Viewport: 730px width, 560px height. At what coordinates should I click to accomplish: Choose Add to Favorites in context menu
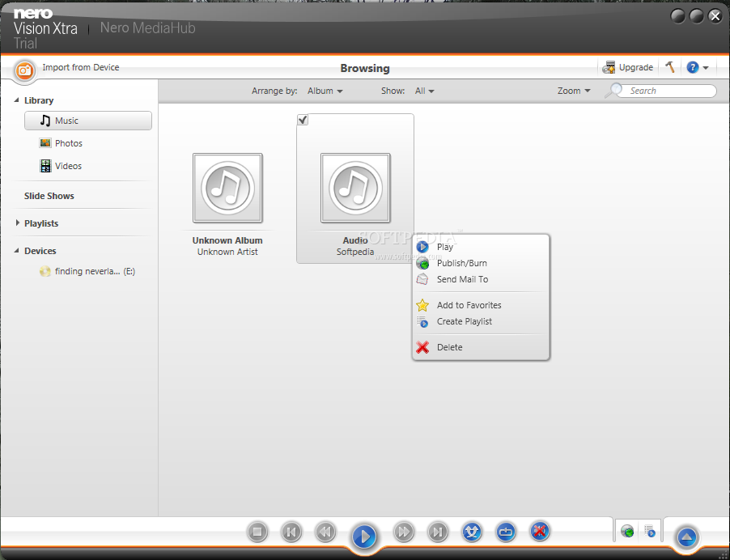point(481,305)
